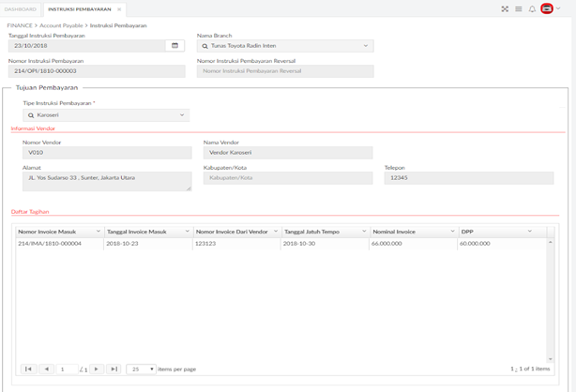The height and width of the screenshot is (392, 576).
Task: Sort by Nomor Invoice Masuk column header
Action: pyautogui.click(x=47, y=232)
